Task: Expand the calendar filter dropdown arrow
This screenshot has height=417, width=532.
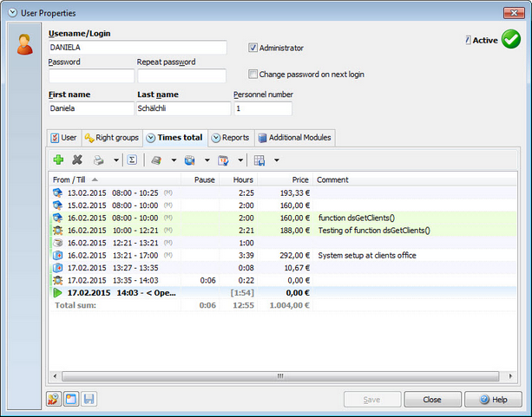Action: 240,160
